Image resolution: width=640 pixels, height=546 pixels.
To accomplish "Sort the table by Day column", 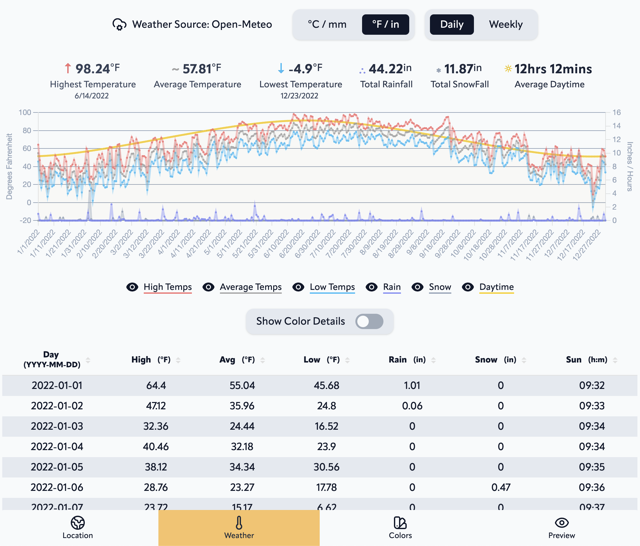I will coord(88,360).
